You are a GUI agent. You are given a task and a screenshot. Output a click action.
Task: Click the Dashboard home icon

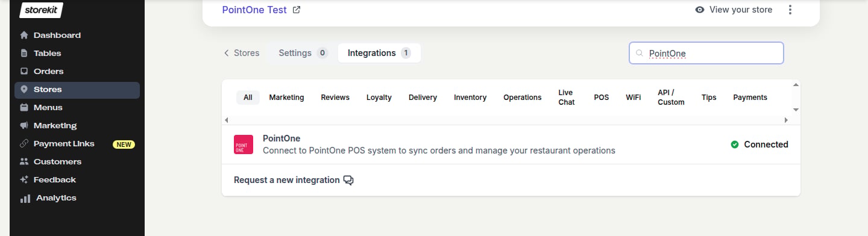24,35
